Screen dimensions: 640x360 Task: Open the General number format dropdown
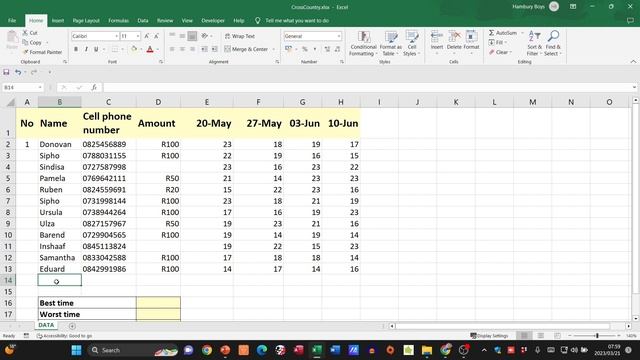click(339, 36)
